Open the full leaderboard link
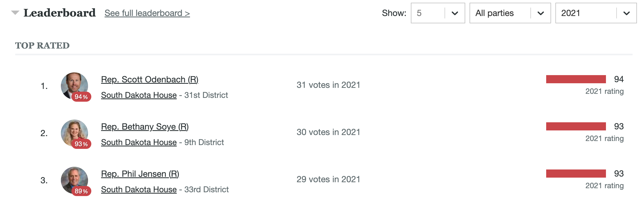The image size is (644, 205). click(x=147, y=13)
